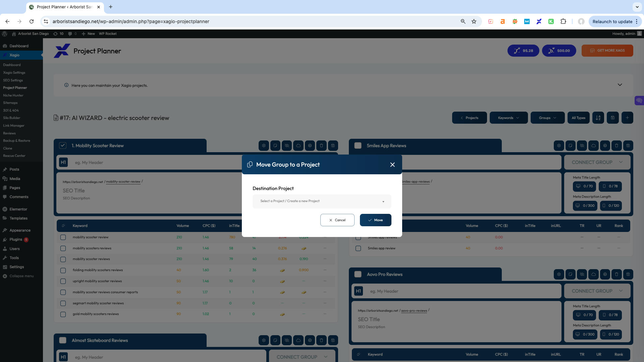Select checkbox for 'gold mobility scooters reviews' keyword
Viewport: 644px width, 362px height.
coord(63,314)
